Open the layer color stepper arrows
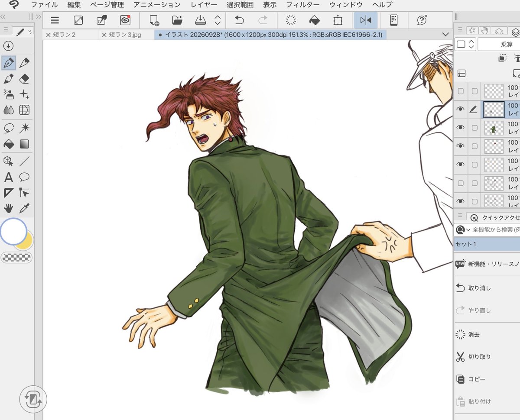 471,44
